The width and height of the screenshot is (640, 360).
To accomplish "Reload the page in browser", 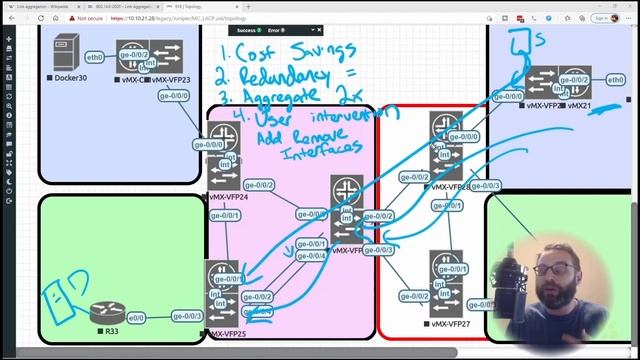I will point(41,18).
